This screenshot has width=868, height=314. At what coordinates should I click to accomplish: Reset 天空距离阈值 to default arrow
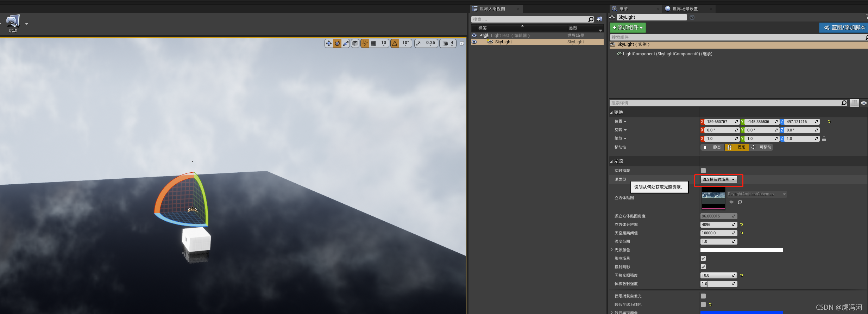741,233
